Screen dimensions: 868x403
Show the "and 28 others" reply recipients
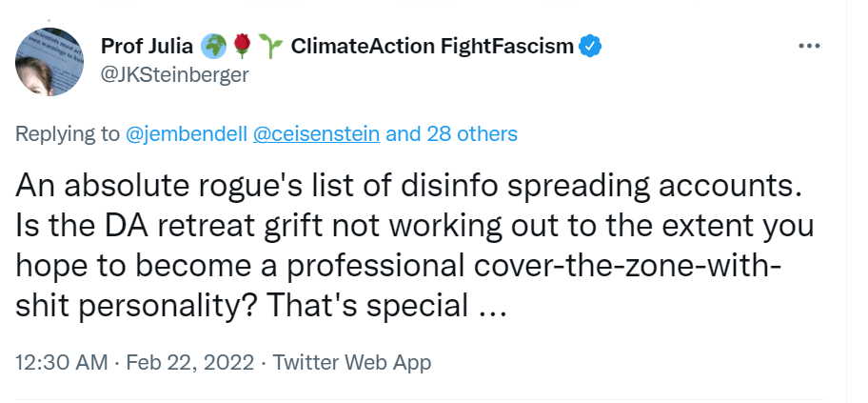coord(451,133)
